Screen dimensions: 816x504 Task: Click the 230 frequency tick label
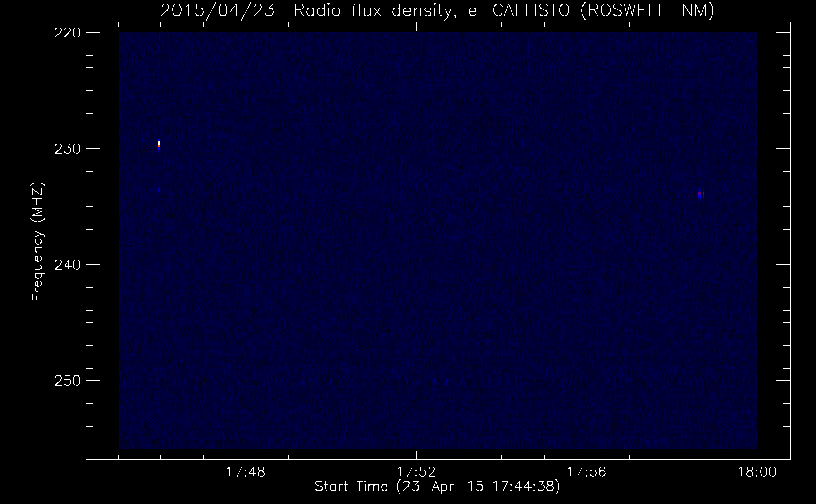67,148
